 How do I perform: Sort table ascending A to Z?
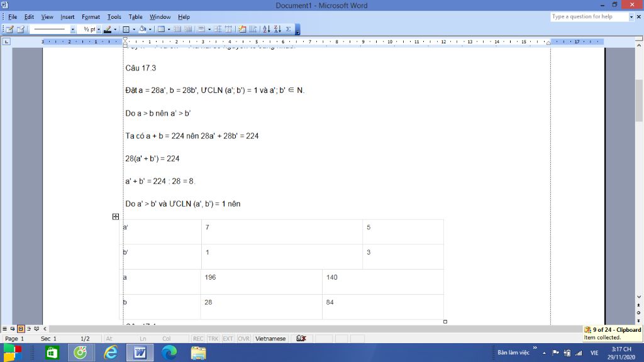tap(267, 29)
